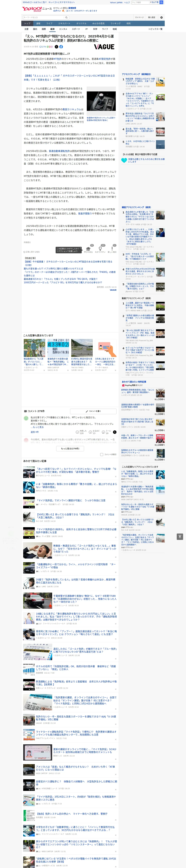Open 返信 4件 replies link

point(34,432)
